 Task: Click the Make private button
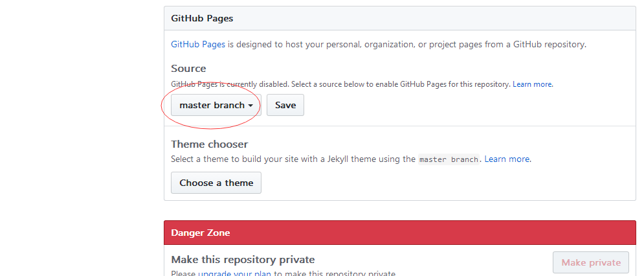click(x=591, y=262)
